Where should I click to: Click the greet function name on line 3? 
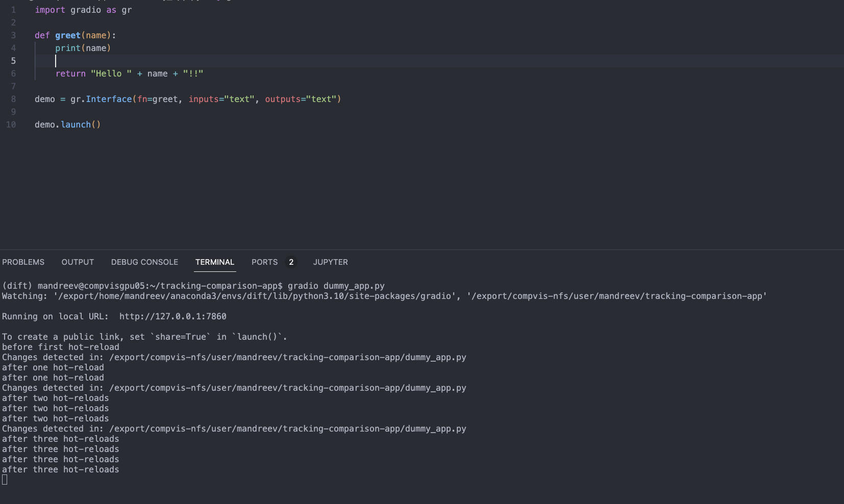coord(68,35)
